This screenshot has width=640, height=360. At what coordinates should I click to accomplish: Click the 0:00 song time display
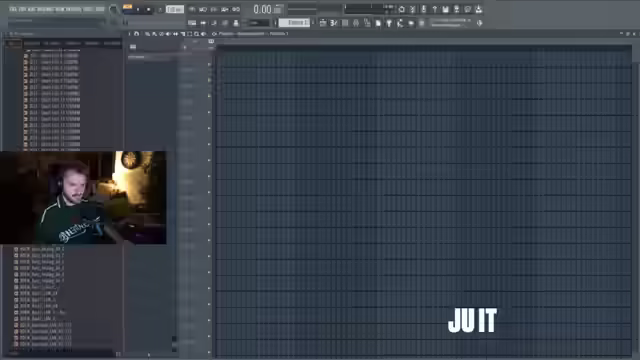pyautogui.click(x=262, y=9)
